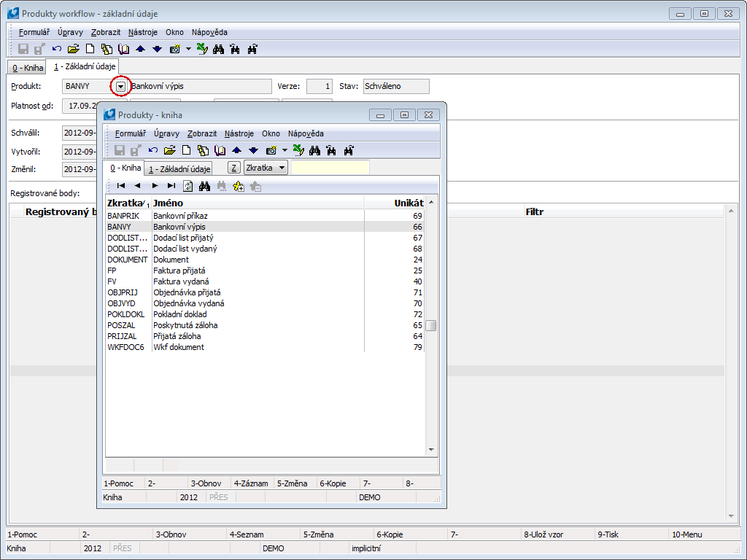
Task: Expand the Produkt field dropdown arrow
Action: [121, 86]
